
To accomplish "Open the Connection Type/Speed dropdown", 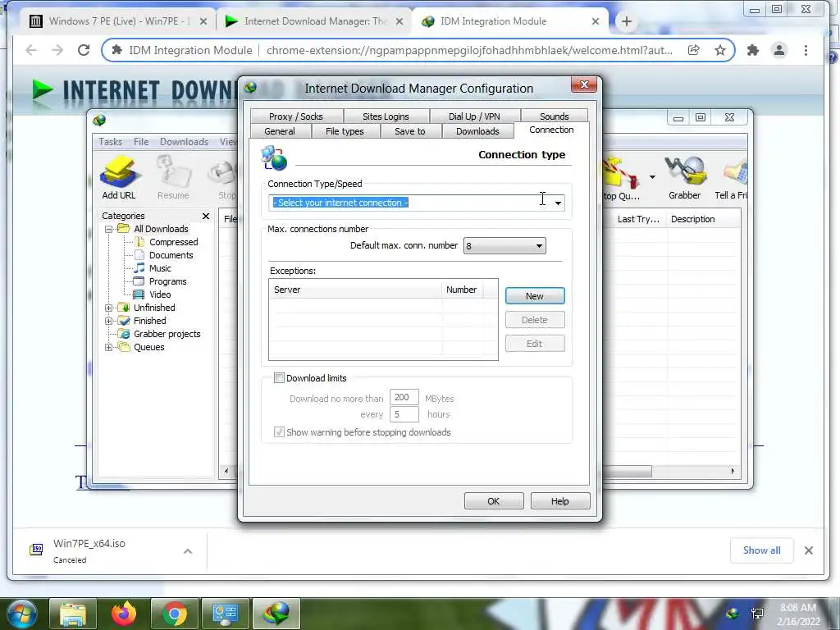I will tap(558, 203).
